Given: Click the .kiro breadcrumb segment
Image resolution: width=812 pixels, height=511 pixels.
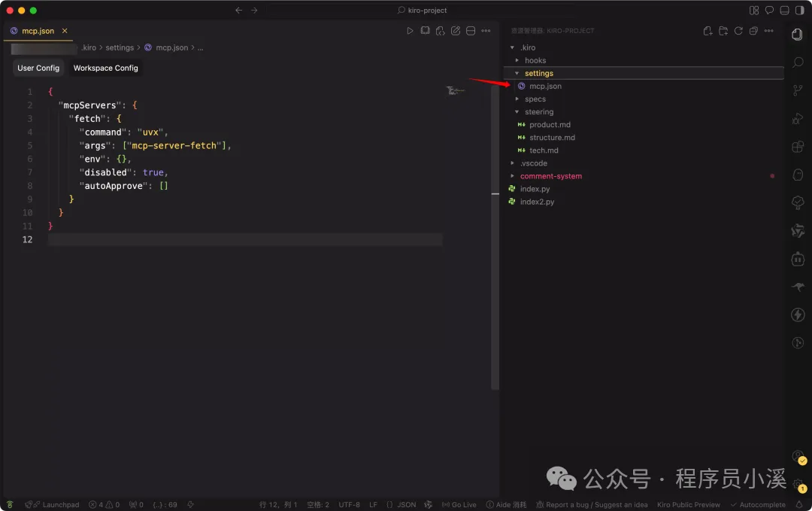Looking at the screenshot, I should (89, 47).
